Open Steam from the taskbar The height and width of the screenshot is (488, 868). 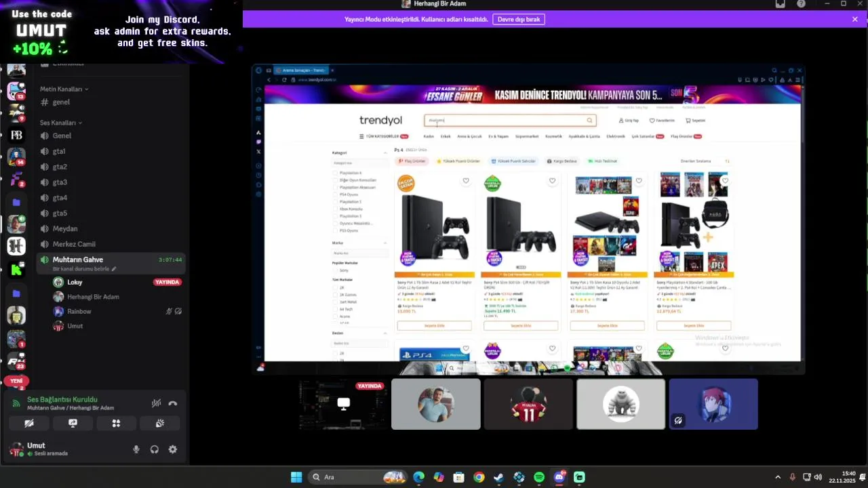[x=498, y=477]
